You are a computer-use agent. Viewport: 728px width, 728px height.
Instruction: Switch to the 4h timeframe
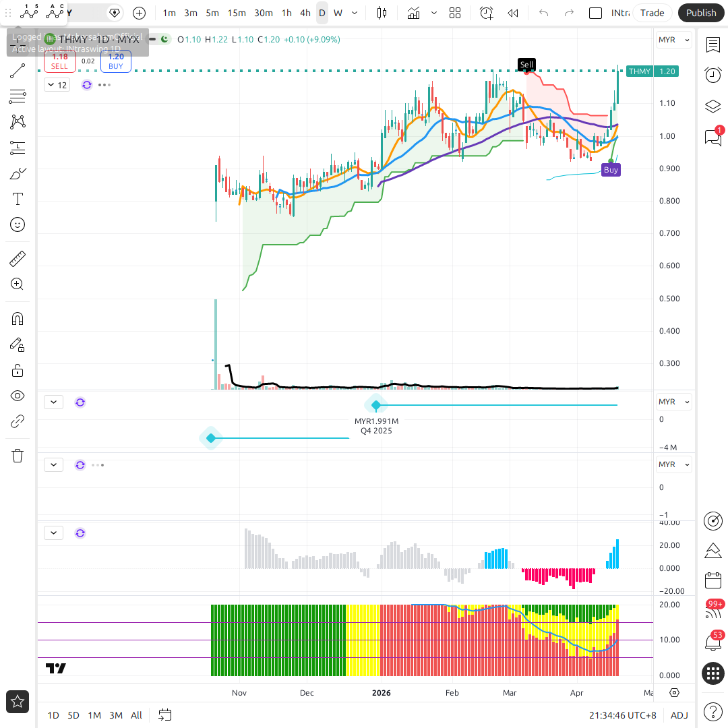click(x=305, y=13)
